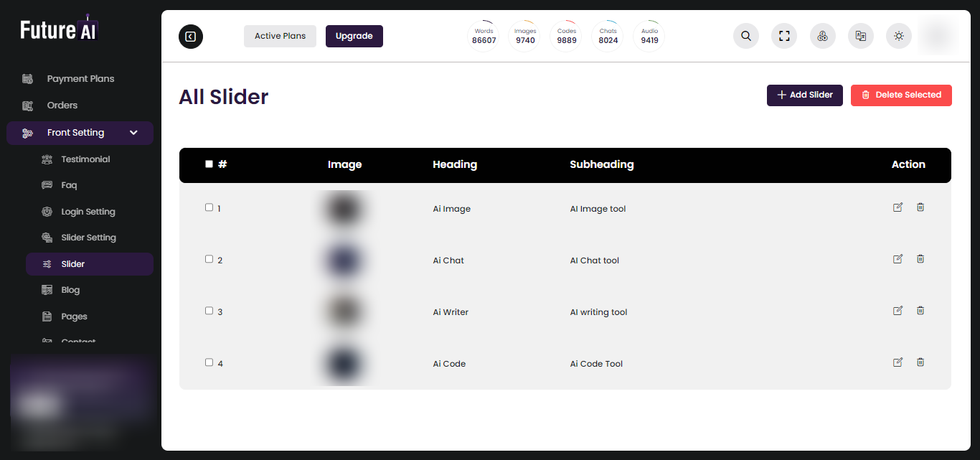The image size is (980, 460).
Task: Click the Add Slider button
Action: (804, 95)
